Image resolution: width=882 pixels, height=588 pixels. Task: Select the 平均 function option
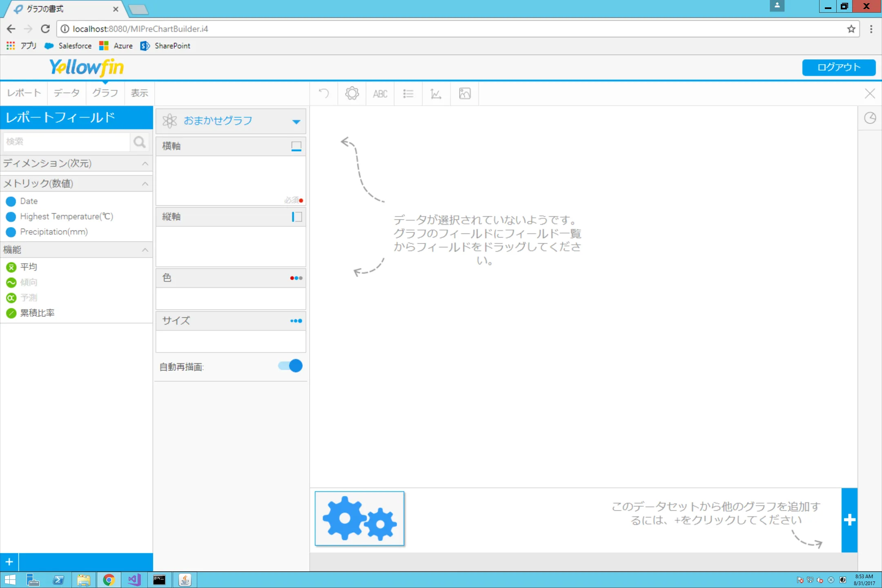[29, 267]
